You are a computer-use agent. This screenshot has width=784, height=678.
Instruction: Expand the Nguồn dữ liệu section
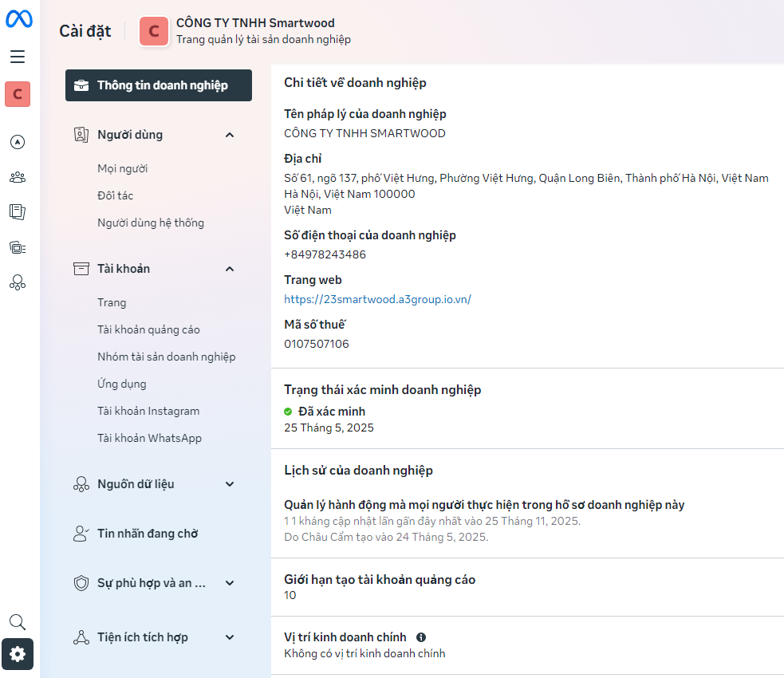[230, 484]
